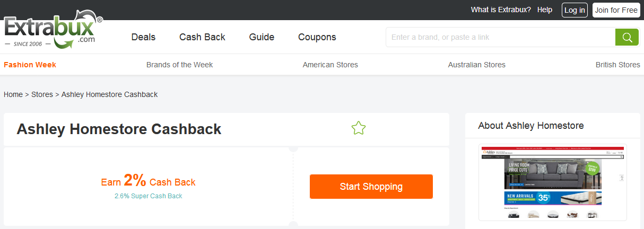Click the Extrabux logo

[53, 30]
